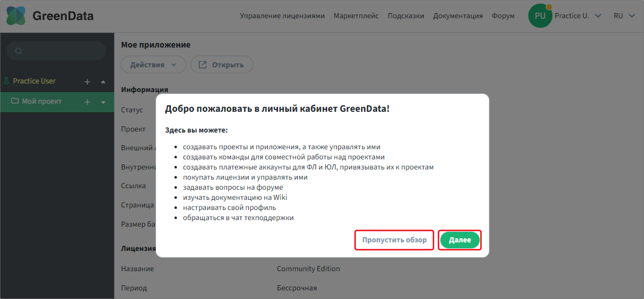This screenshot has width=644, height=299.
Task: Click the Информация section heading
Action: 144,89
